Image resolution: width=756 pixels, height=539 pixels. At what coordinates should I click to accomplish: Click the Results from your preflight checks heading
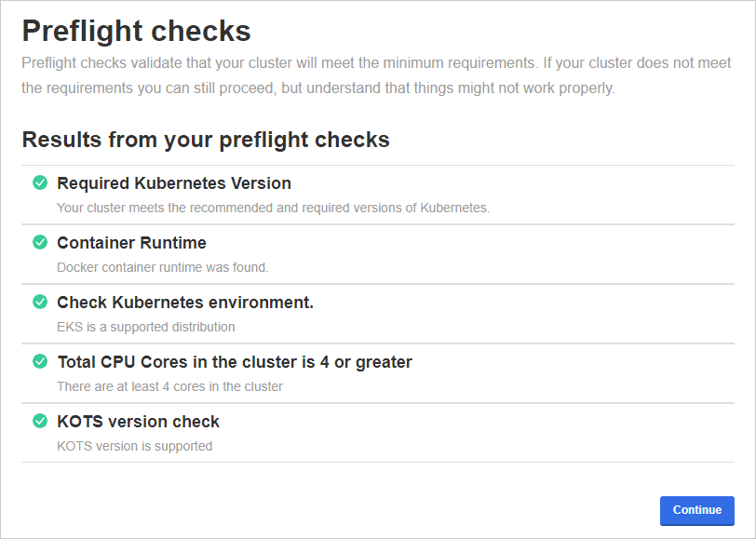[205, 139]
